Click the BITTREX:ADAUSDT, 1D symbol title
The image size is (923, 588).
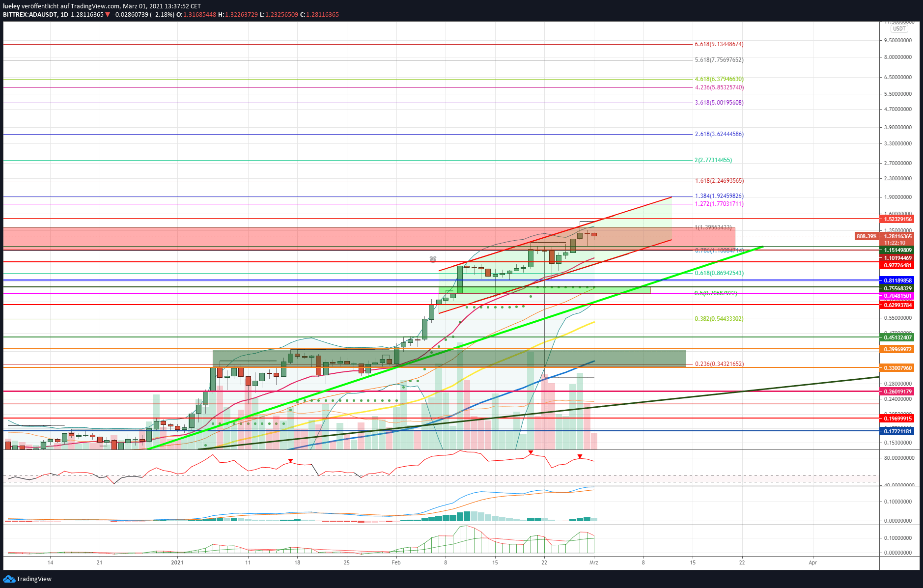(35, 15)
